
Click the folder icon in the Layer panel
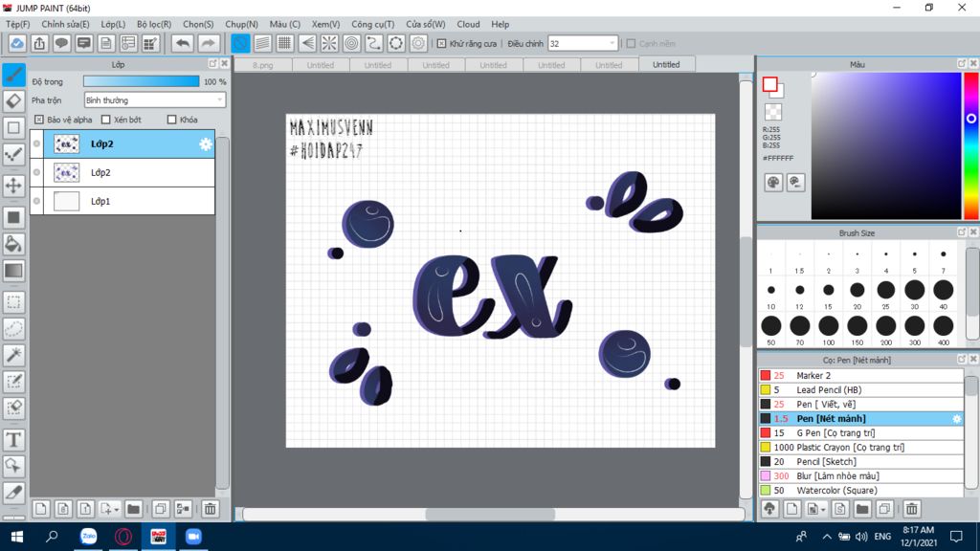coord(133,509)
